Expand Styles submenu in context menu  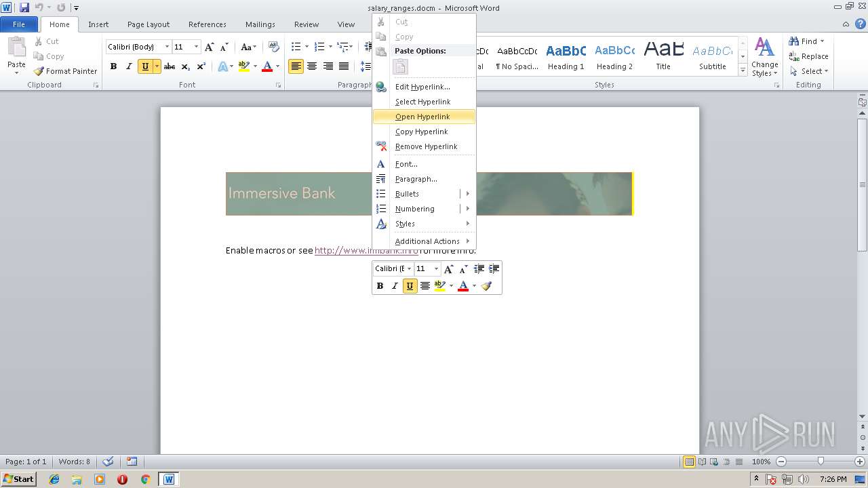424,224
